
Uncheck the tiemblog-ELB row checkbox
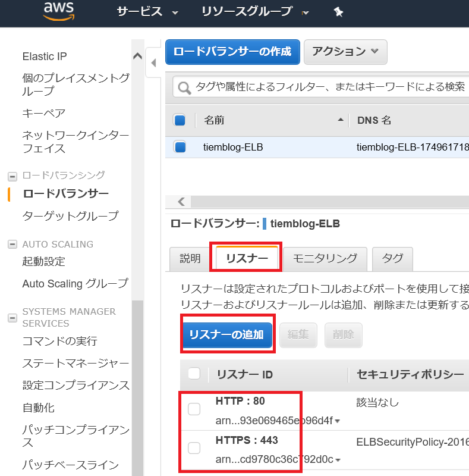180,147
